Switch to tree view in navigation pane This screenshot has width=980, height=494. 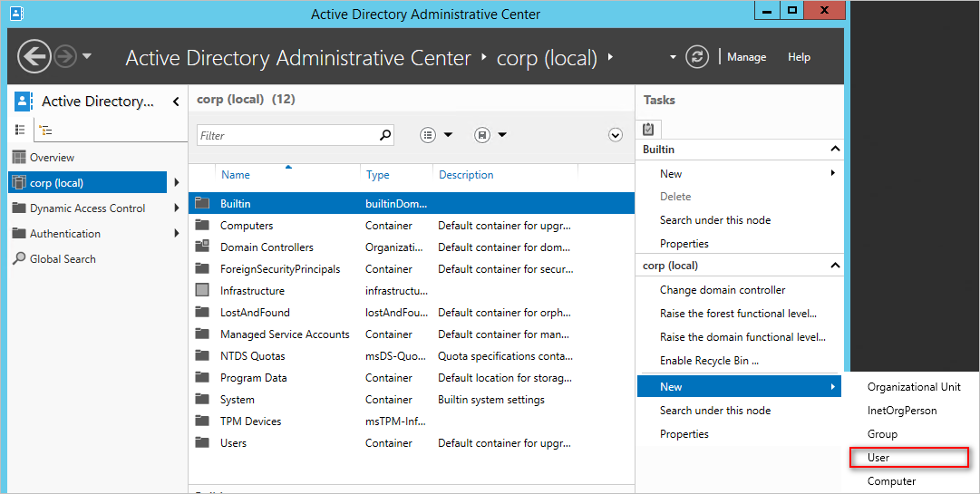[45, 130]
